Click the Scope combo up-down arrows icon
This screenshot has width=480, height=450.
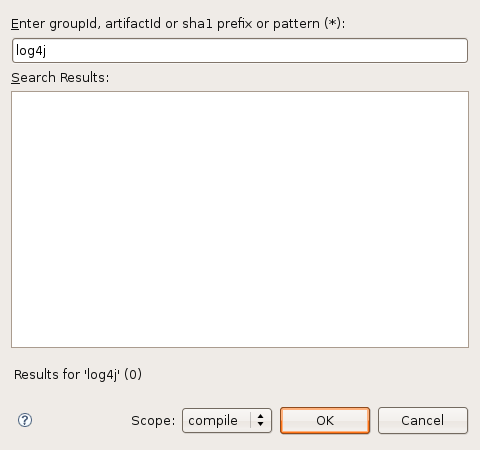pyautogui.click(x=261, y=420)
